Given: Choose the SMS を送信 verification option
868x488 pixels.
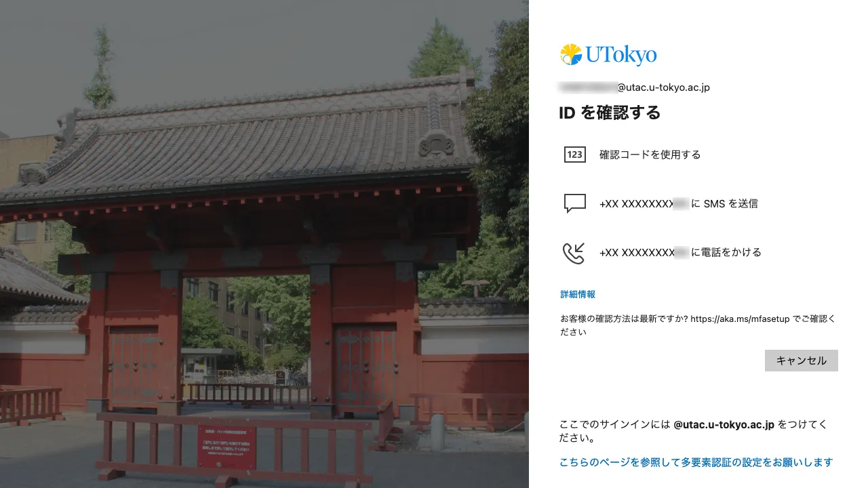Looking at the screenshot, I should pos(678,203).
